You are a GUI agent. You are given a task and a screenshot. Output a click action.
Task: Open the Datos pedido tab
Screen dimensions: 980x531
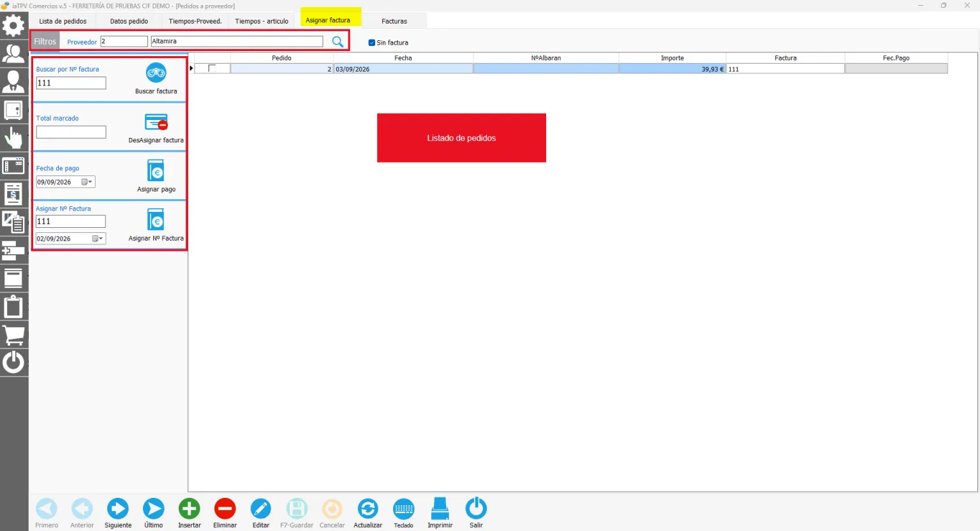point(129,21)
